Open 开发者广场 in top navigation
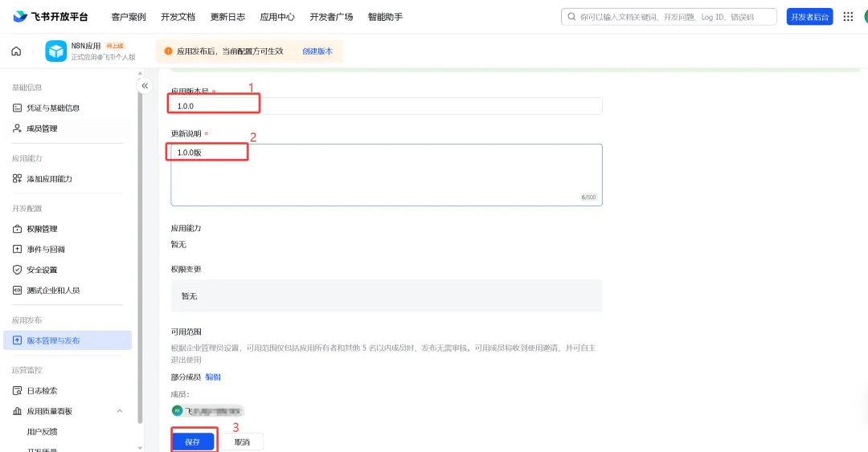This screenshot has width=868, height=452. tap(331, 17)
